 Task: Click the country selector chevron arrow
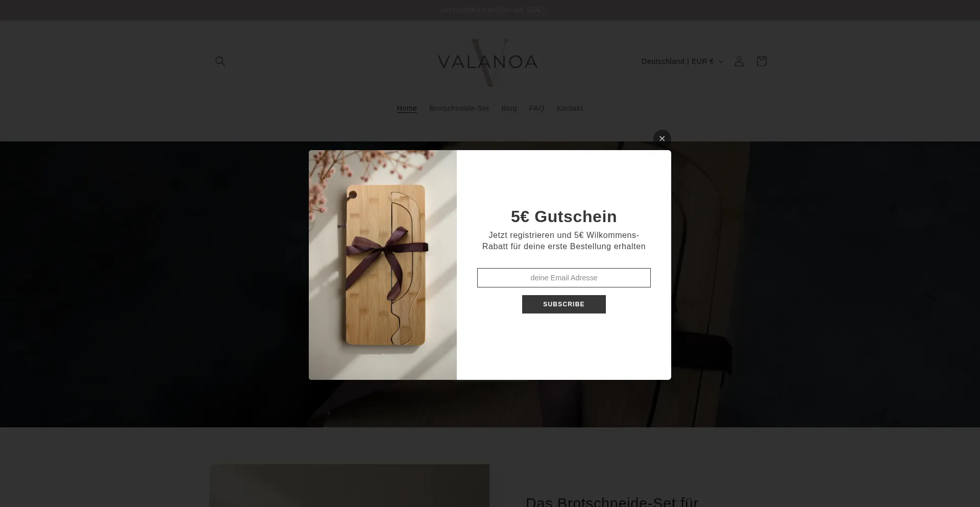pyautogui.click(x=721, y=62)
